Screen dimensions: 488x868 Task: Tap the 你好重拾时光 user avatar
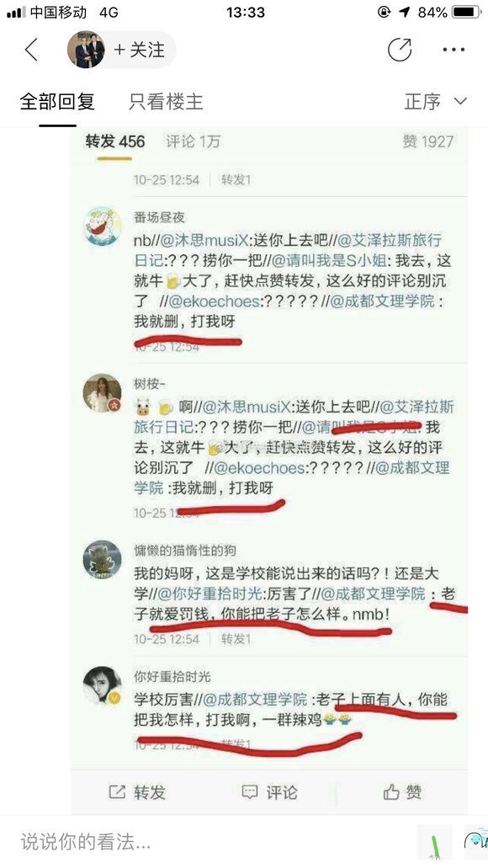tap(103, 685)
